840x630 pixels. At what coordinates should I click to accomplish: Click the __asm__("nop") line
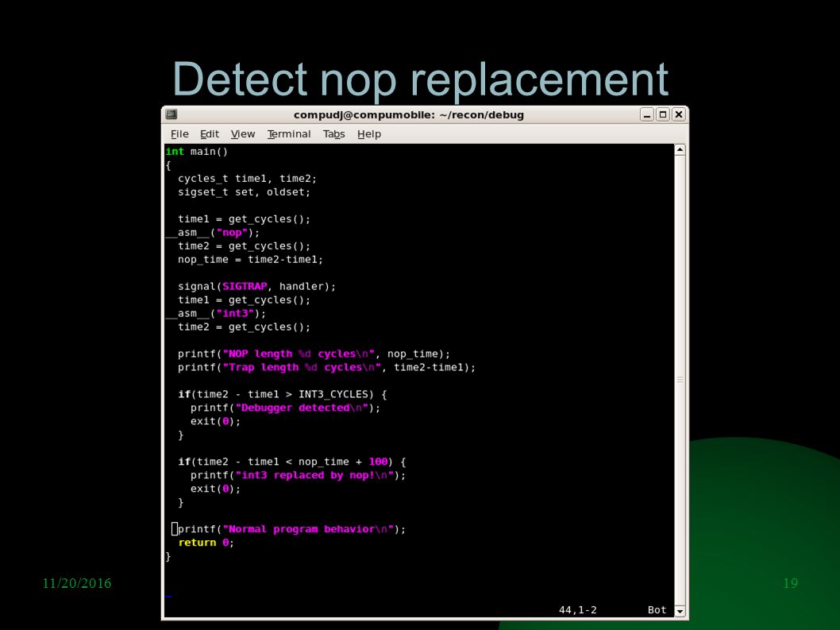point(213,233)
